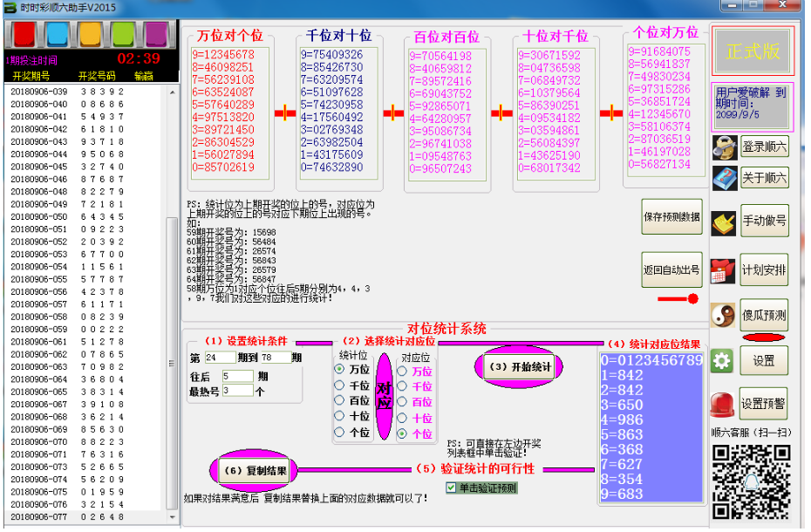Screen dimensions: 811x532
Task: Click the 返回自动出号 button
Action: [671, 269]
